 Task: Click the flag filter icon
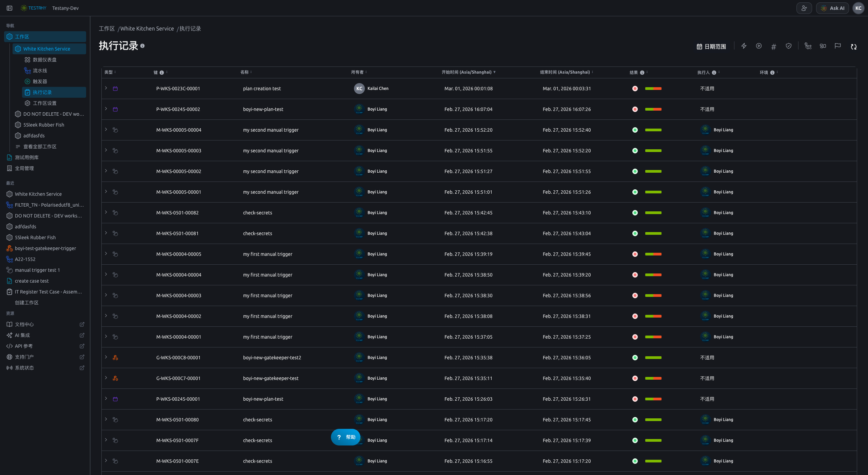pyautogui.click(x=838, y=46)
